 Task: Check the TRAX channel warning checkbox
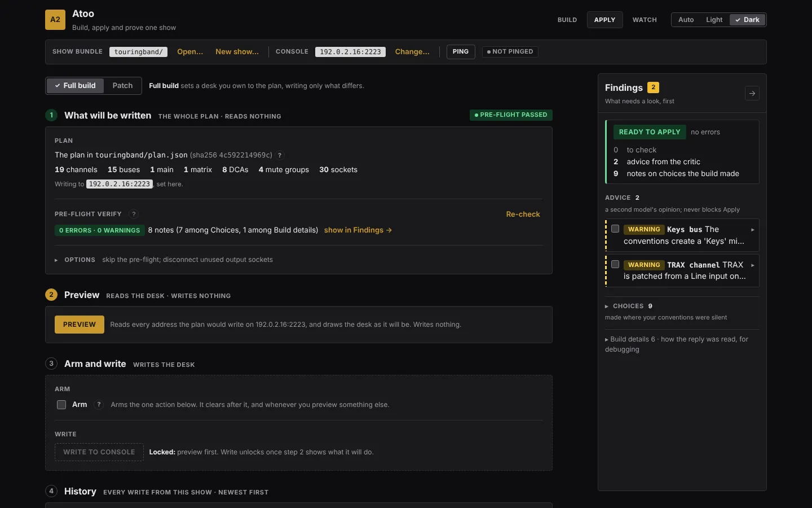pos(615,264)
